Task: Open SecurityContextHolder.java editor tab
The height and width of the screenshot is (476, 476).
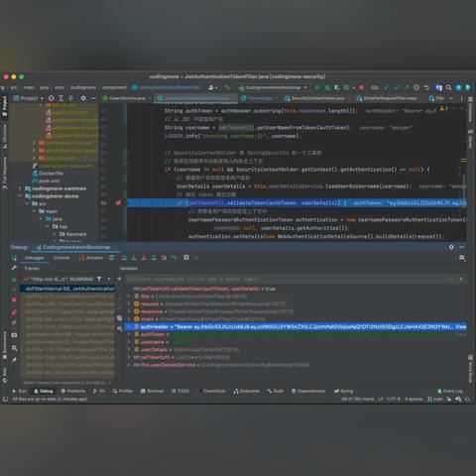Action: point(314,98)
